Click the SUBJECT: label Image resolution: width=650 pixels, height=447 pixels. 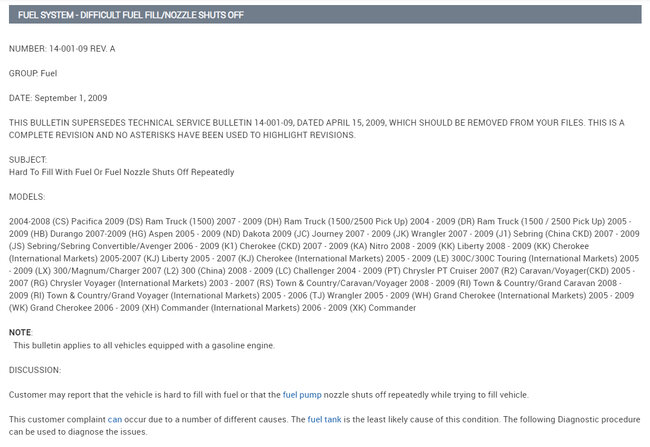(x=27, y=159)
